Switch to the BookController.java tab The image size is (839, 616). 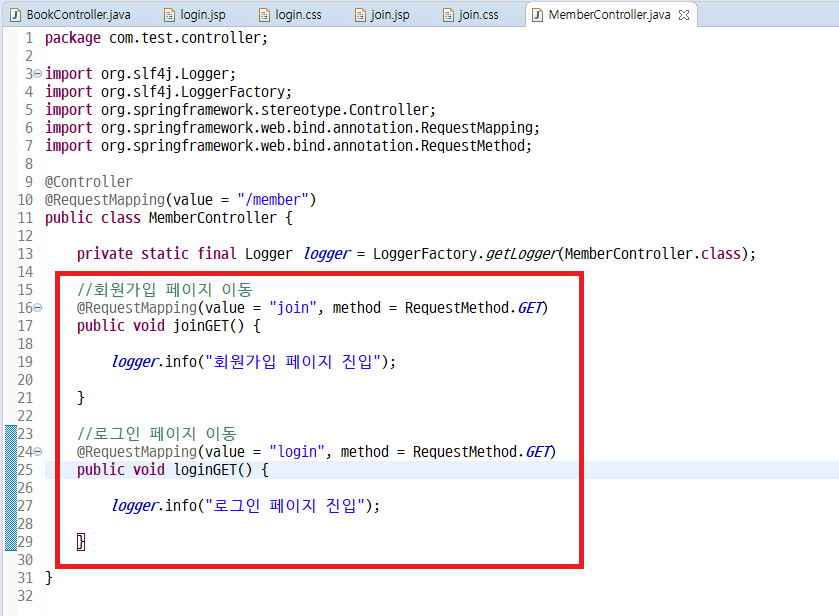[71, 14]
